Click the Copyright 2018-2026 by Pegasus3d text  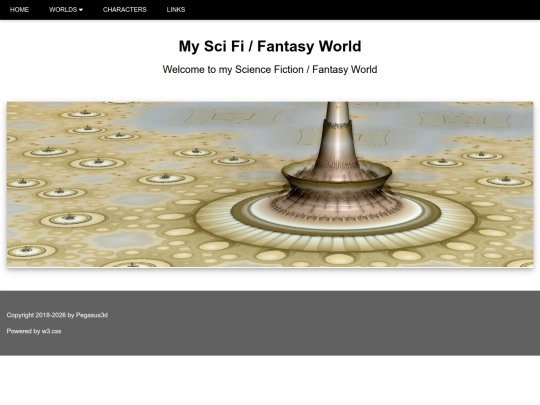pos(57,315)
